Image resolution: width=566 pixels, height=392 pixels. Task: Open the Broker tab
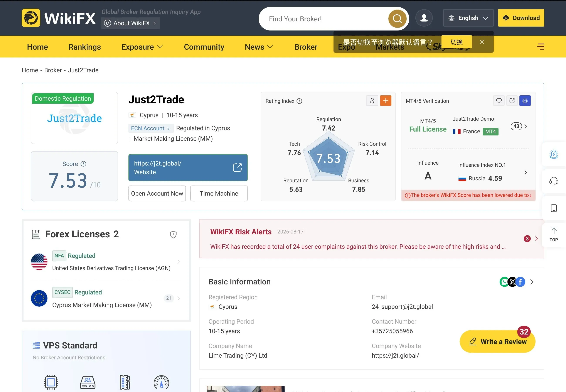coord(306,47)
